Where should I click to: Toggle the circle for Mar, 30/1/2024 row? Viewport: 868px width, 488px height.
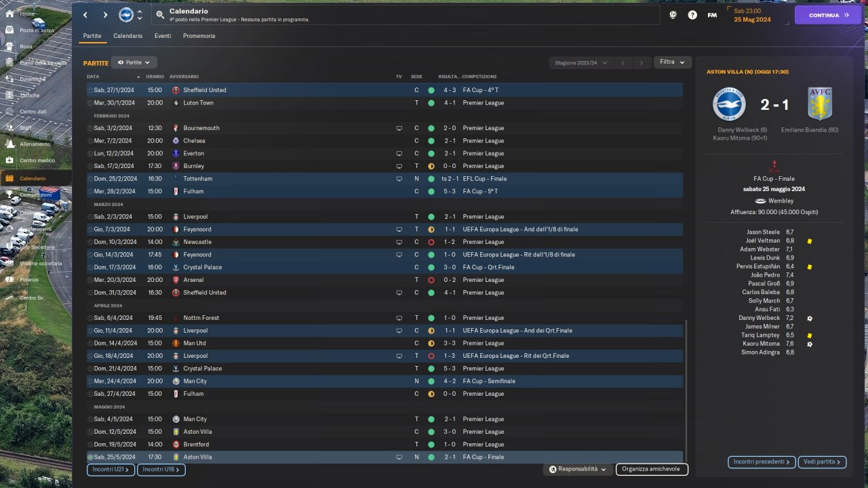[x=90, y=103]
